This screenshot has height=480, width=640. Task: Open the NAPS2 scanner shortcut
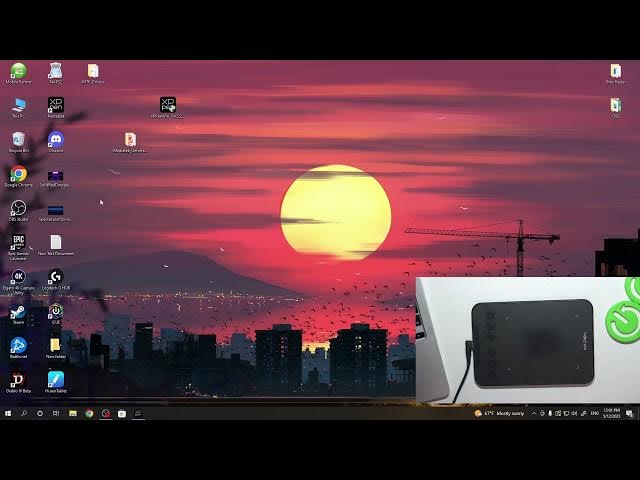click(56, 73)
